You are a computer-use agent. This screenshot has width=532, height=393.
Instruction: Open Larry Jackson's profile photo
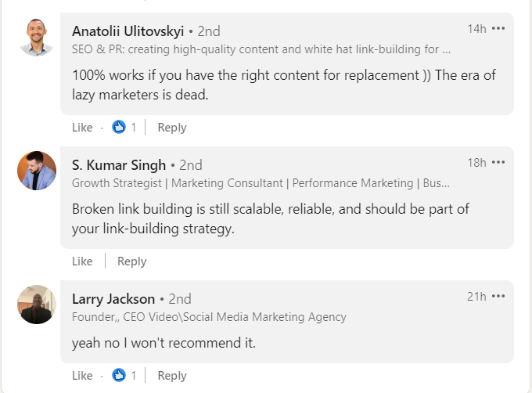coord(37,305)
